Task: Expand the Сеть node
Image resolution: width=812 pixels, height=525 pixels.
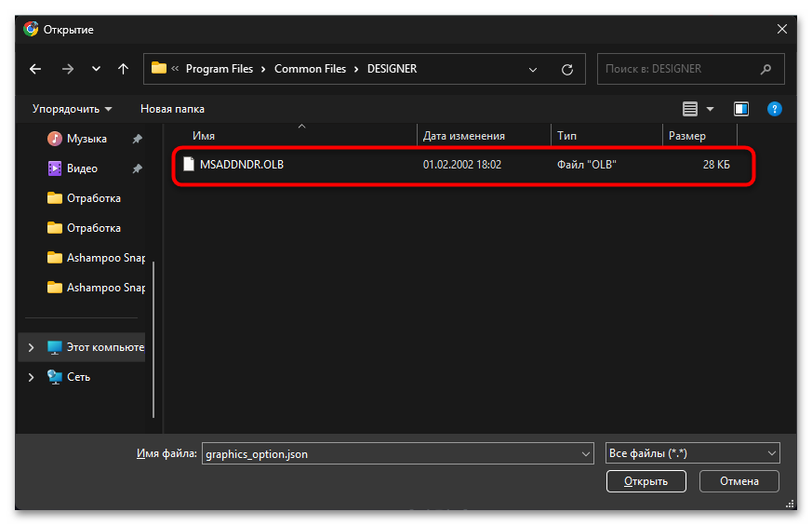Action: 31,377
